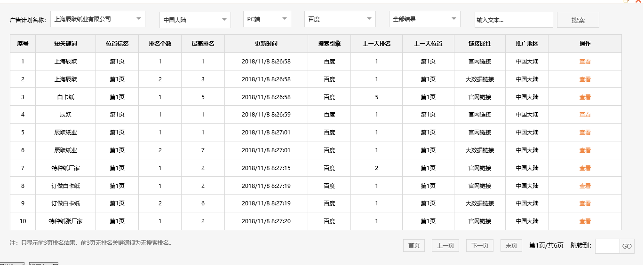644x265 pixels.
Task: Open the PC端 device dropdown
Action: point(267,19)
